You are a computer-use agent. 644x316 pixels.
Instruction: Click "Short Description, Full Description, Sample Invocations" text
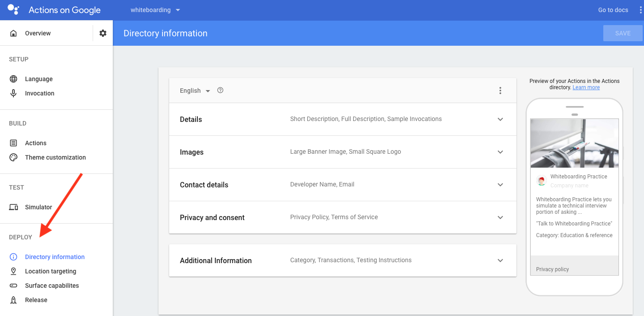(x=366, y=119)
